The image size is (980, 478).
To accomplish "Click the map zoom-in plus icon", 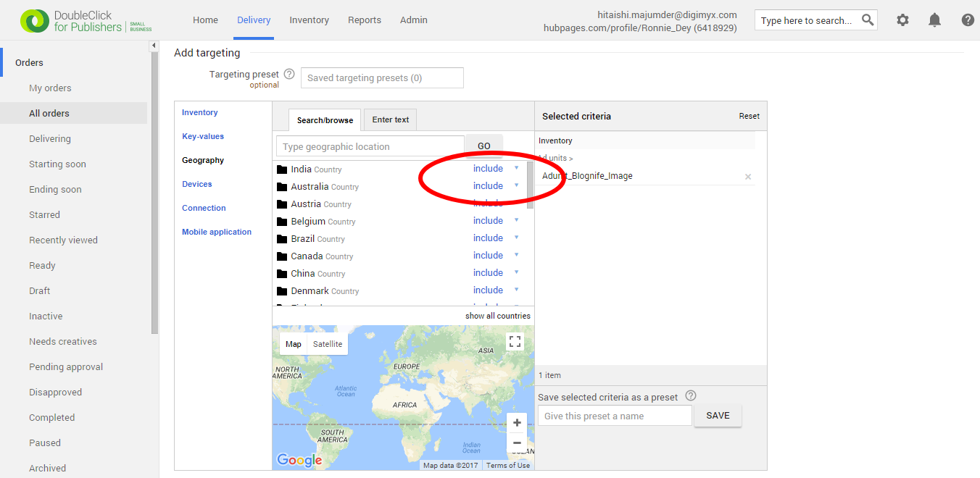I will (x=517, y=422).
